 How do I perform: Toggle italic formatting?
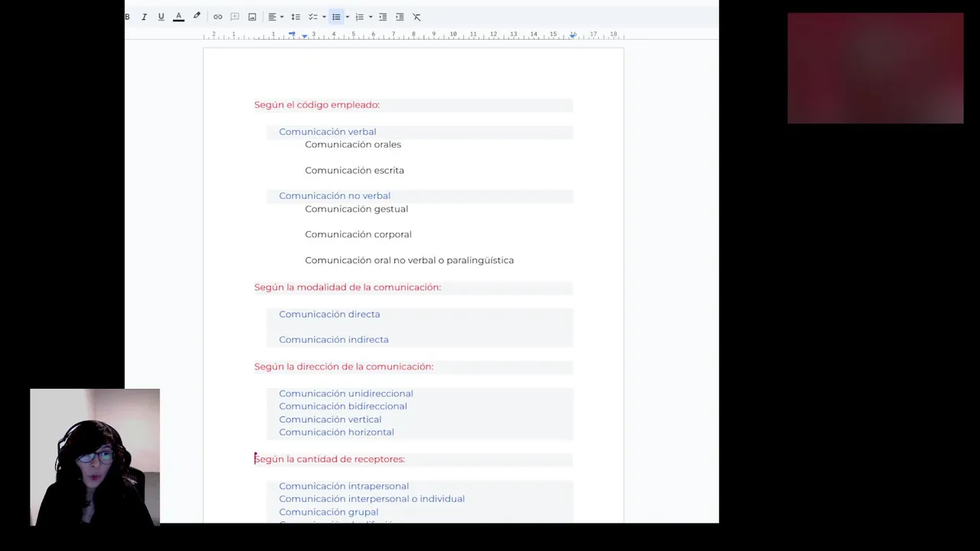[x=144, y=17]
